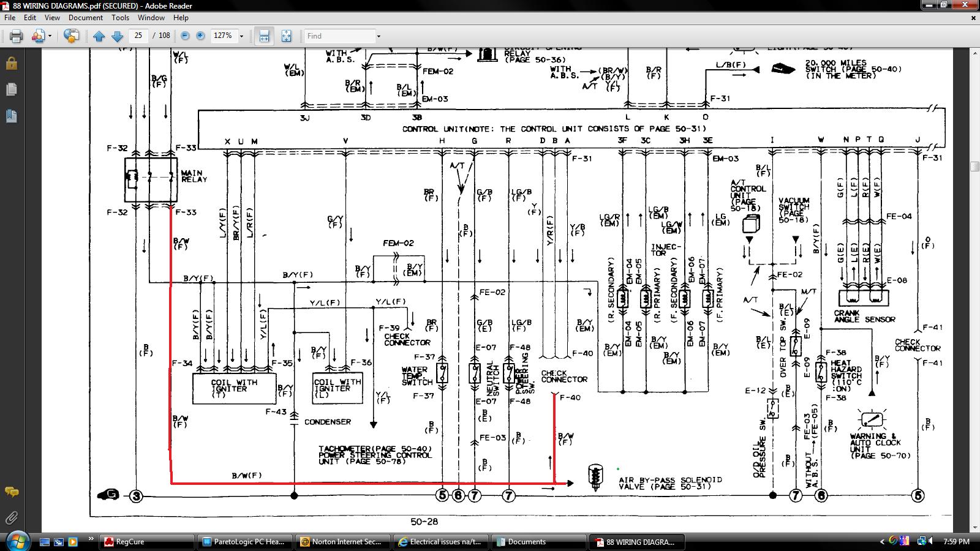The image size is (980, 551).
Task: Expand the collaborate icon dropdown arrow
Action: point(50,36)
